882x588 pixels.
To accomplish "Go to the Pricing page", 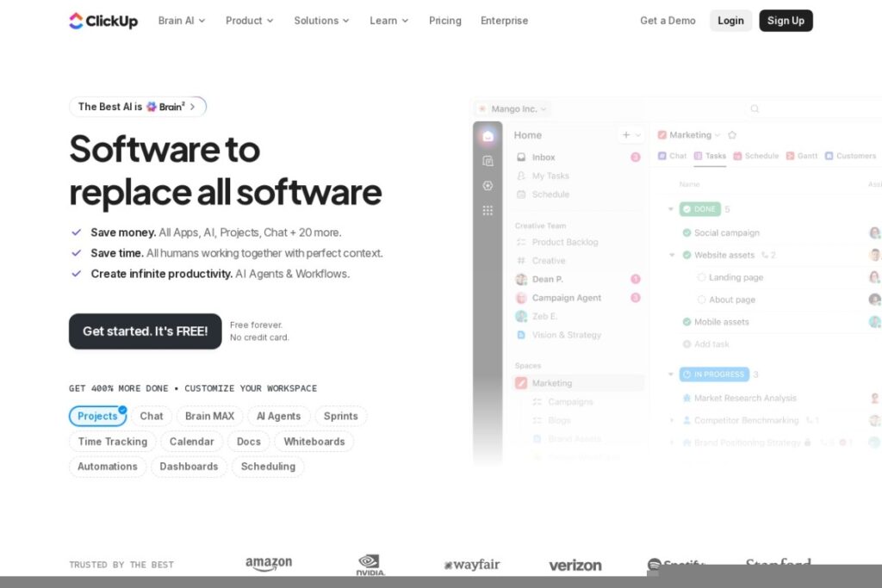I will click(x=445, y=21).
